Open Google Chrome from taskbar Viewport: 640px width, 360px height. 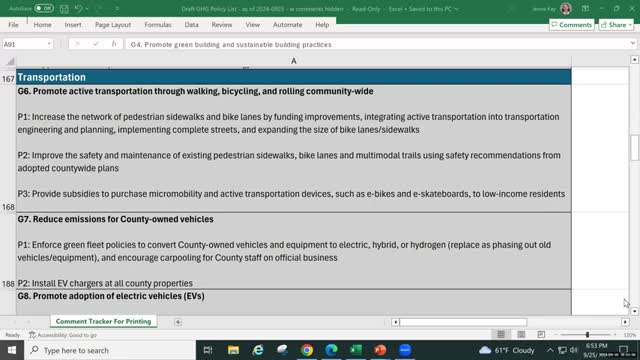tap(307, 350)
